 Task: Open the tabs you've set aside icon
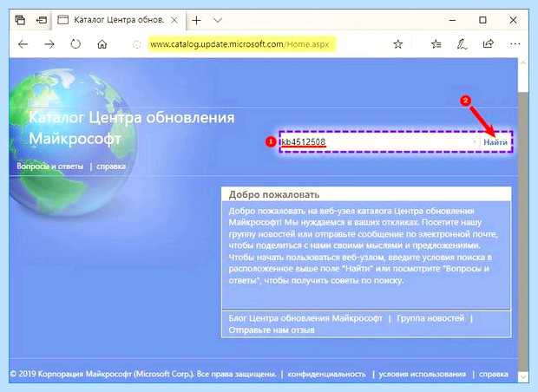tap(20, 20)
